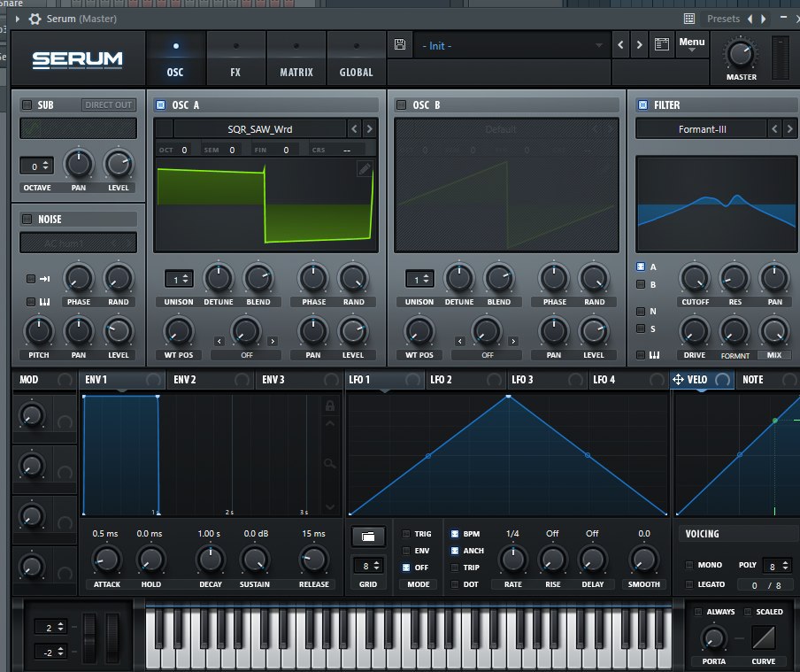Select previous OSC A wavetable arrow
The width and height of the screenshot is (800, 672).
354,129
